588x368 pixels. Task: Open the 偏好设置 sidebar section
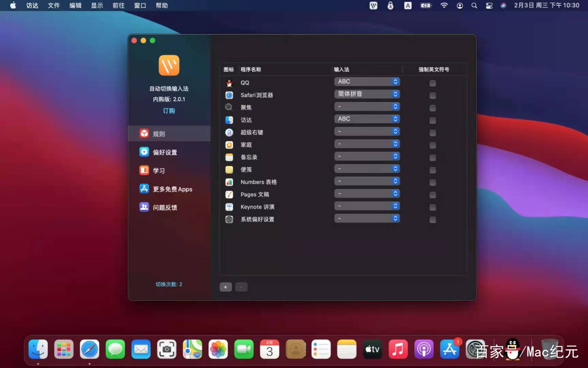(x=169, y=152)
